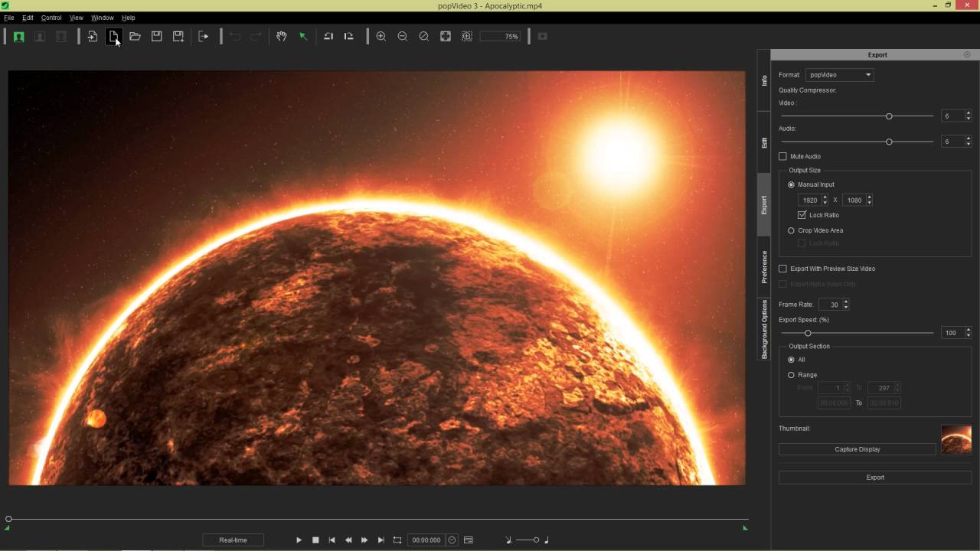Jump to the last frame
980x551 pixels.
[381, 540]
